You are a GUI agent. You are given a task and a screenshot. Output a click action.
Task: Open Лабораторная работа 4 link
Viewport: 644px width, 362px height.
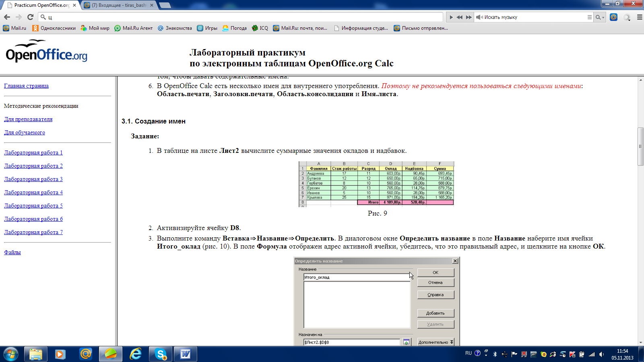pyautogui.click(x=33, y=192)
